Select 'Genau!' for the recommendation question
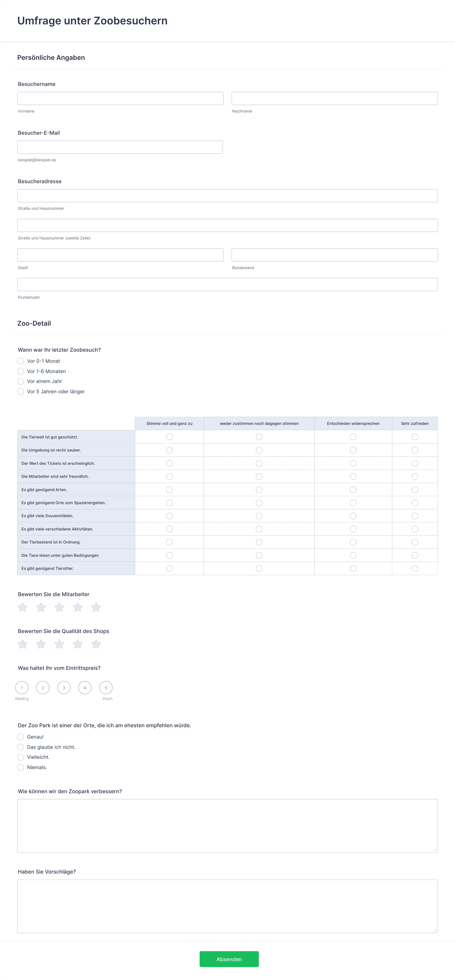Viewport: 455px width, 980px height. 21,737
